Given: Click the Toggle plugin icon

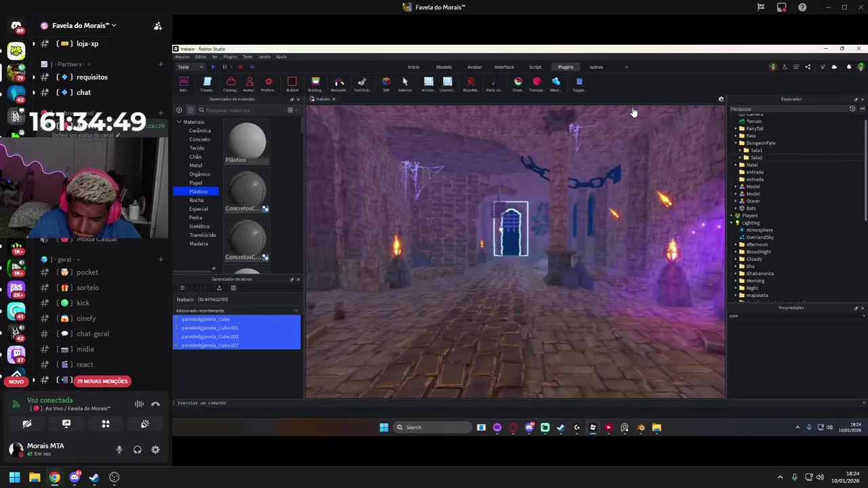Looking at the screenshot, I should [x=579, y=81].
